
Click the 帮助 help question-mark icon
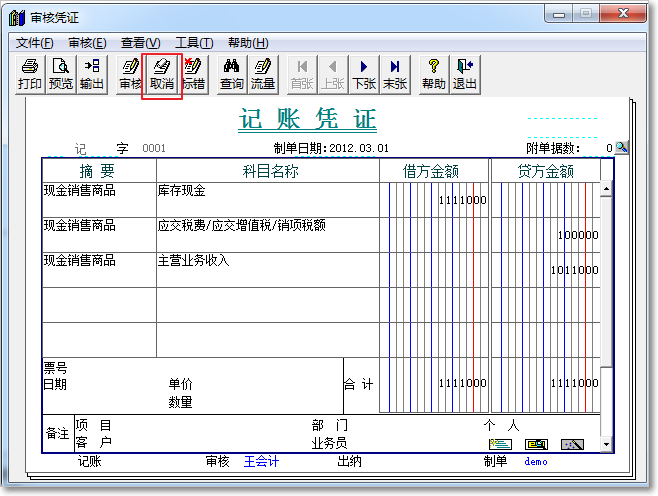click(434, 75)
